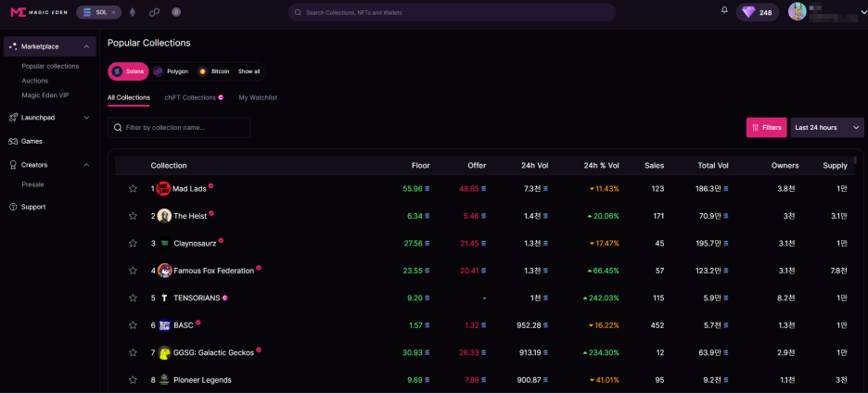Sort by the Floor column header
The width and height of the screenshot is (868, 393).
coord(421,166)
